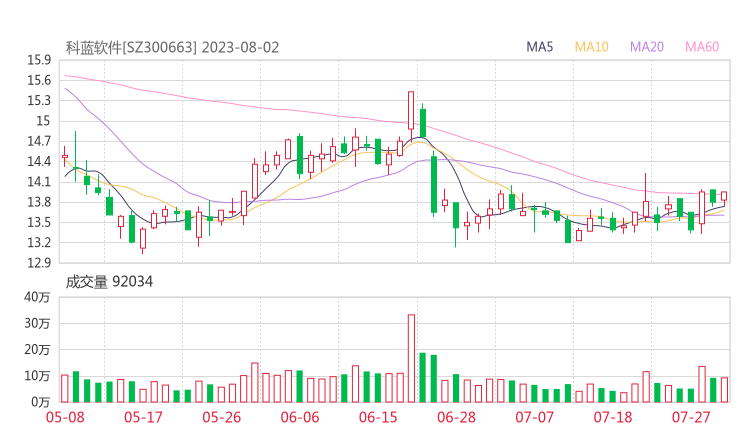Click the 30万 volume axis label
Screen dimensions: 740x440
[x=37, y=324]
